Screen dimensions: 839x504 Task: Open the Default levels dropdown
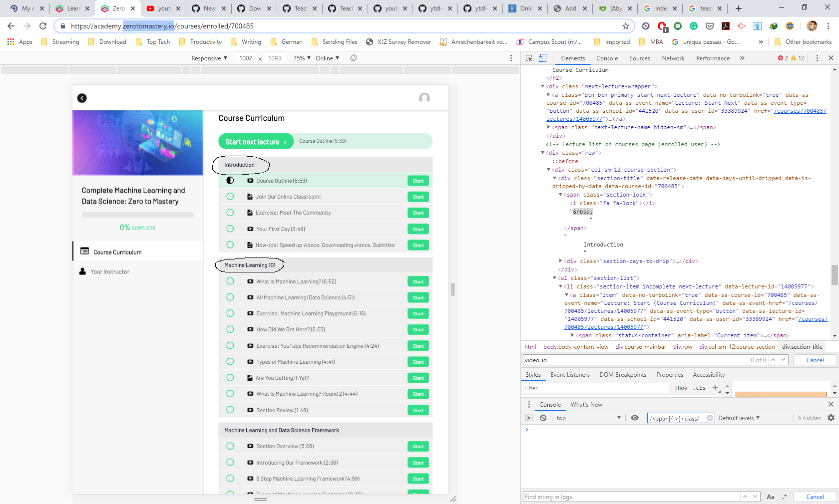pos(739,418)
